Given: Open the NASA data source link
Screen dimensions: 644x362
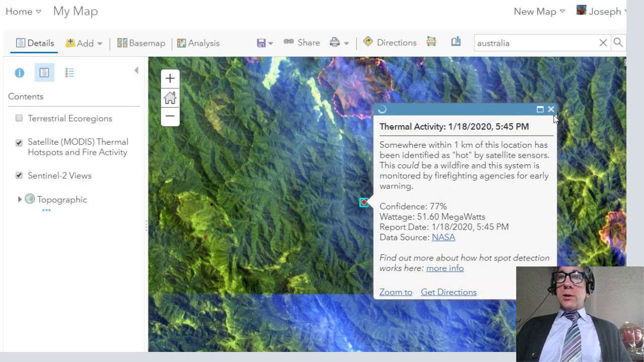Looking at the screenshot, I should pos(443,237).
